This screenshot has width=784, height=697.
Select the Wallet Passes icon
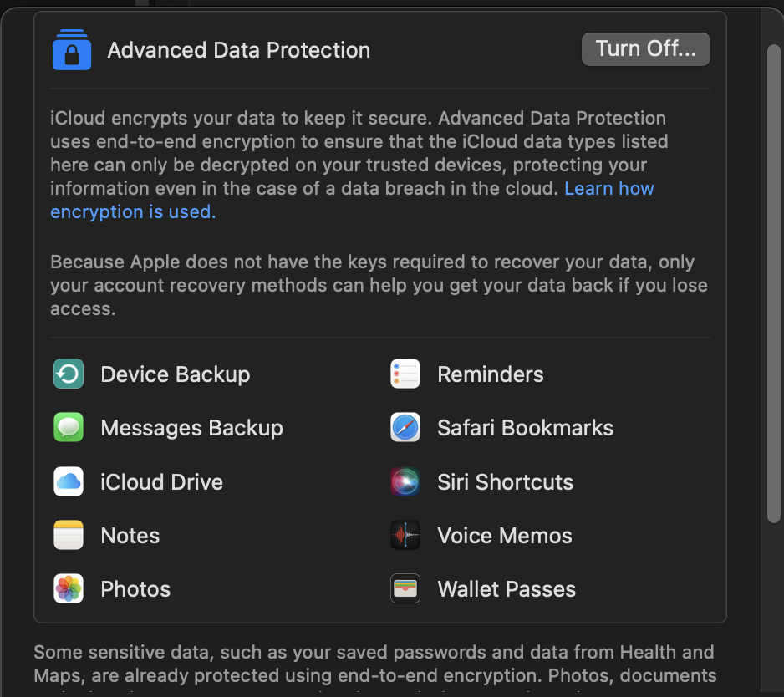(405, 588)
